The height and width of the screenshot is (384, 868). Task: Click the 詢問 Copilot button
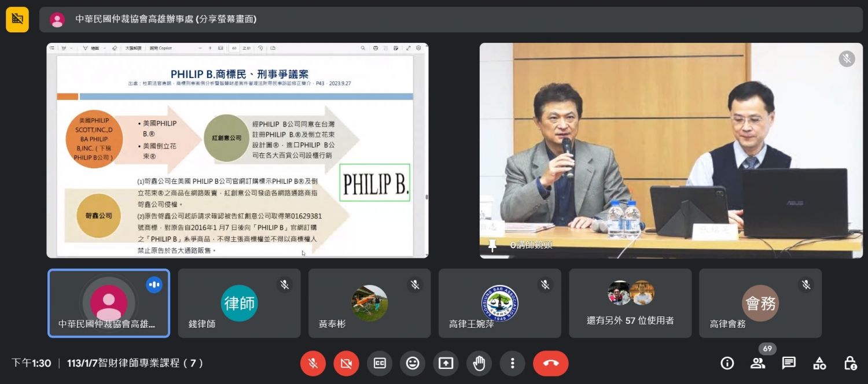(x=160, y=48)
